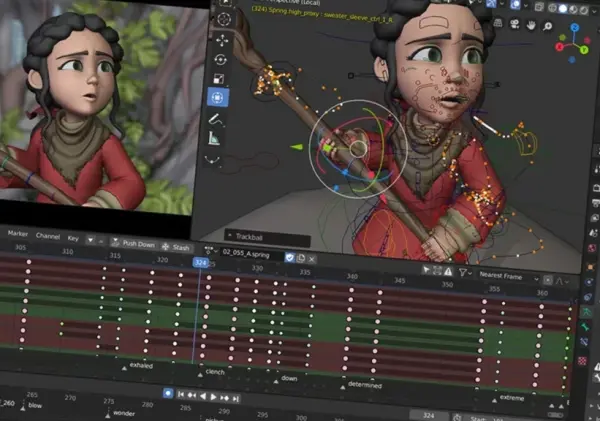Click the green Y axis on gizmo
This screenshot has width=600, height=421.
click(x=584, y=50)
